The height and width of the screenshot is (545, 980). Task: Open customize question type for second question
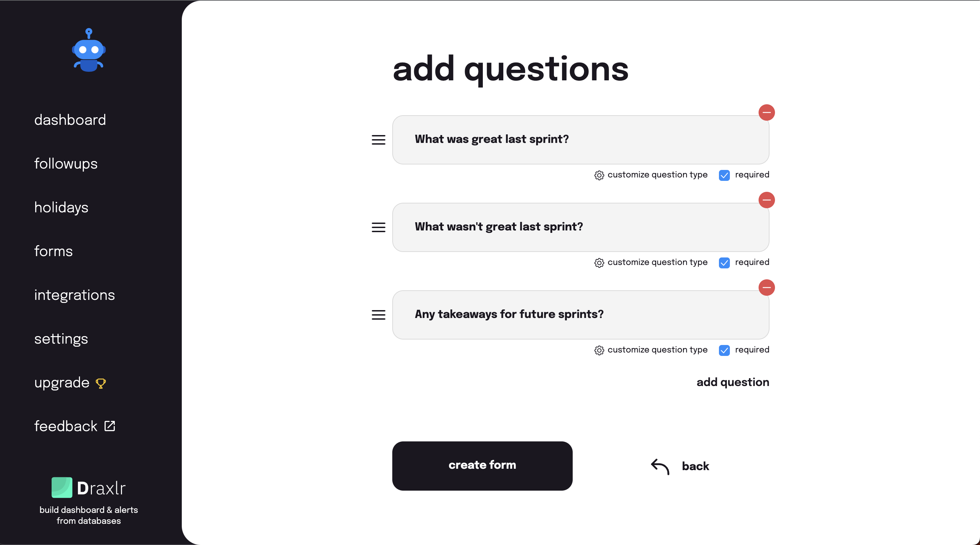pos(651,263)
